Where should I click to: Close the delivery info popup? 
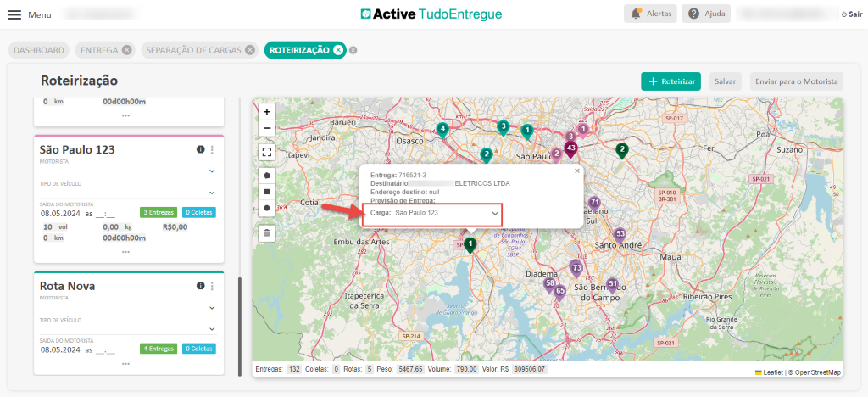click(576, 171)
